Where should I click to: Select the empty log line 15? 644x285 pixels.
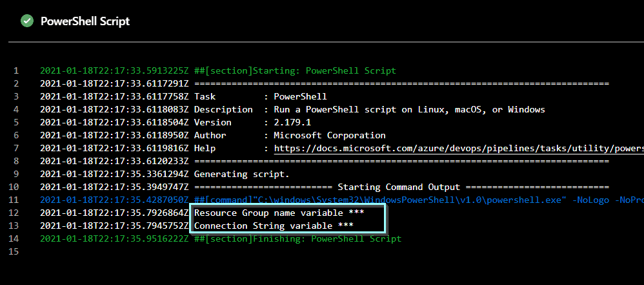pos(14,251)
